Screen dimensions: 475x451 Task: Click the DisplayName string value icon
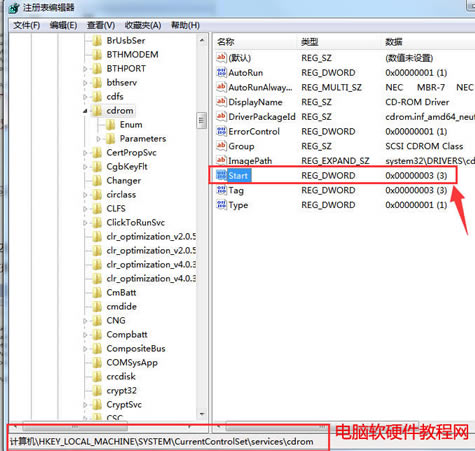tap(221, 102)
